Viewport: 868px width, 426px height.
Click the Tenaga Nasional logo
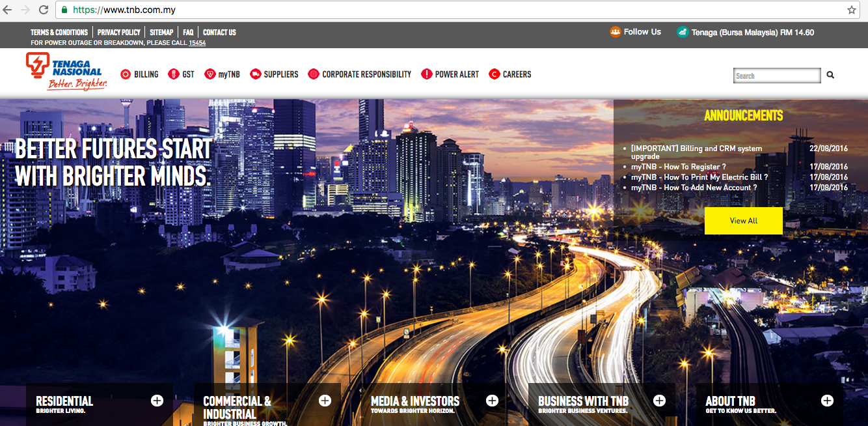click(x=66, y=72)
